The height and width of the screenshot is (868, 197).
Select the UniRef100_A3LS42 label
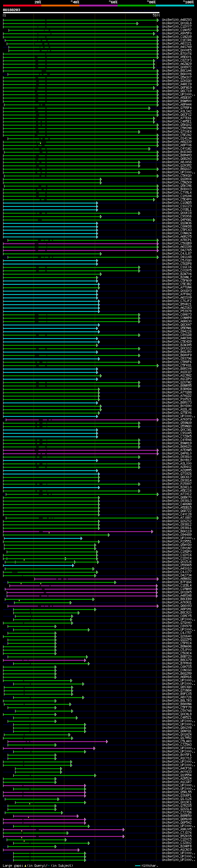(177, 111)
